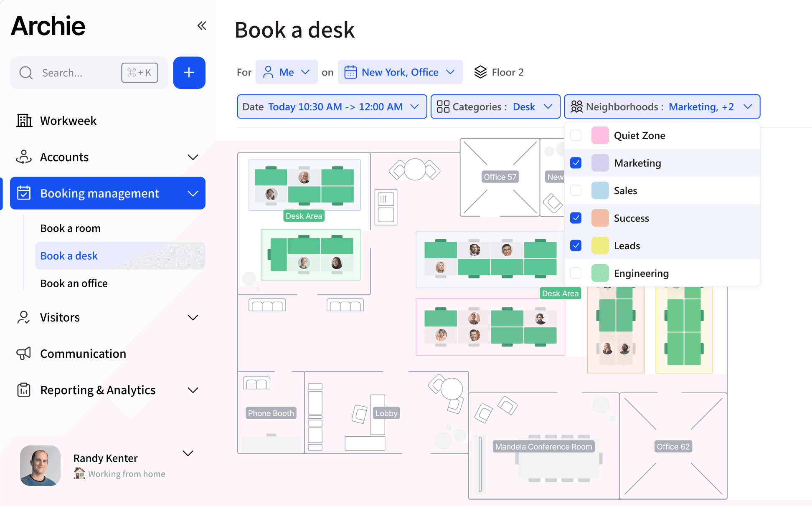Open the Randy Kenter profile dropdown
The image size is (812, 506).
coord(188,453)
